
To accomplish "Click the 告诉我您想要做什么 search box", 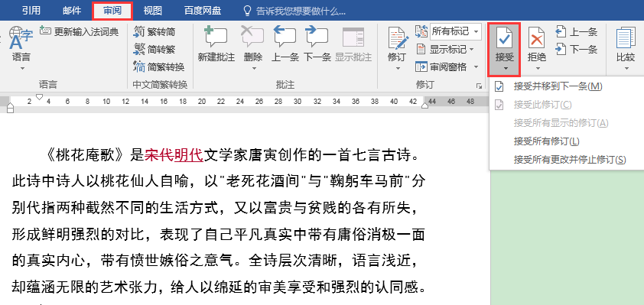I will (x=301, y=11).
